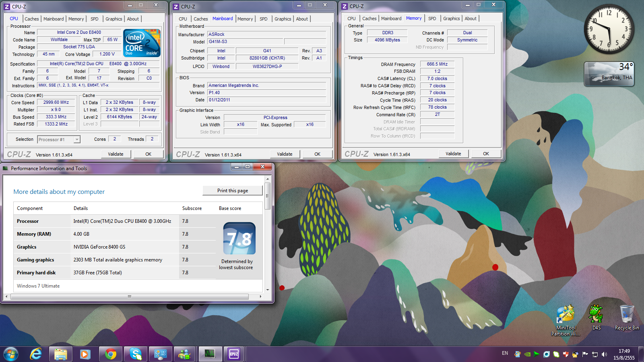The image size is (644, 362).
Task: Launch Internet Explorer from the taskbar
Action: (36, 354)
